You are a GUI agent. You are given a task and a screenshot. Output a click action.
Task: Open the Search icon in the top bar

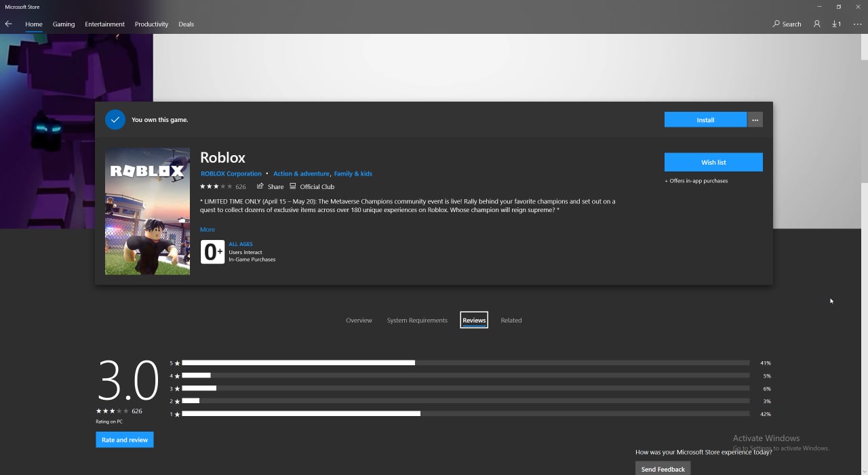tap(787, 24)
